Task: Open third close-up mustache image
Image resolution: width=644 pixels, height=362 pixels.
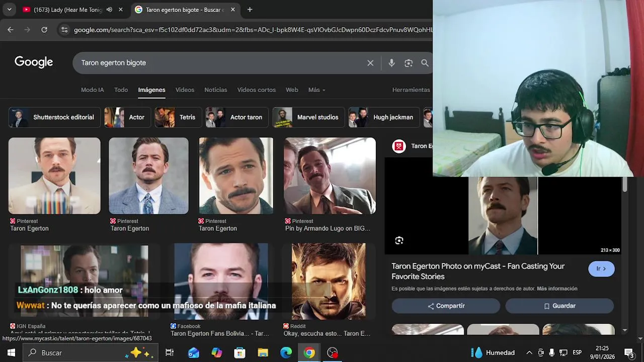Action: point(236,176)
